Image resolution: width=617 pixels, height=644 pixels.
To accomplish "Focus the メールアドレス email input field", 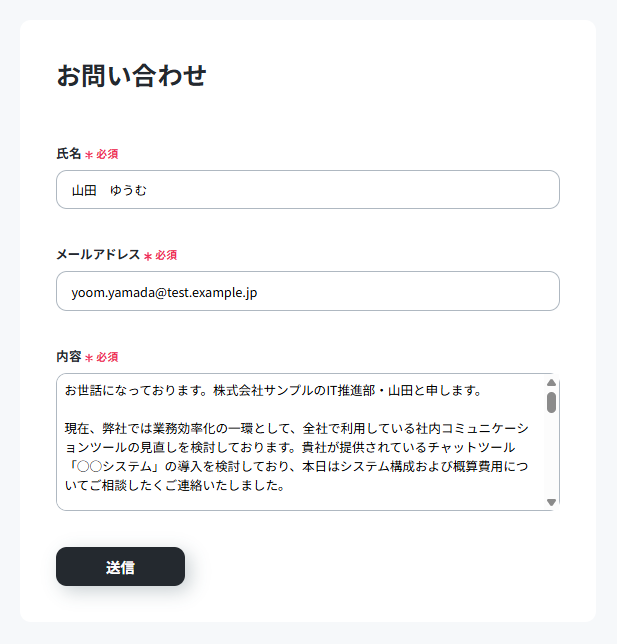I will [x=308, y=291].
